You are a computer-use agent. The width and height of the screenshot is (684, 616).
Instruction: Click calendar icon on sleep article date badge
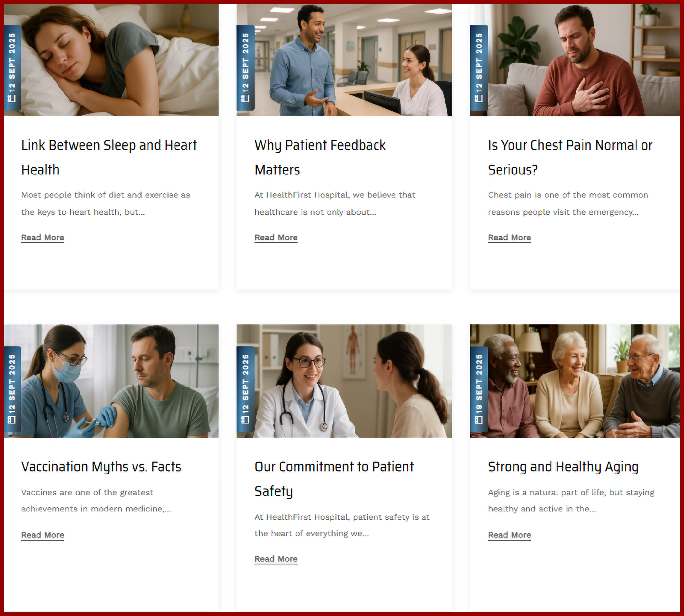coord(12,98)
